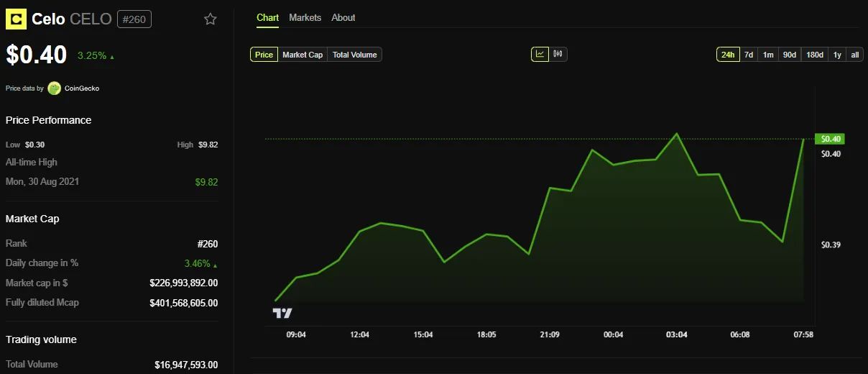Click the 3.25% price change indicator
This screenshot has height=374, width=868.
coord(96,55)
